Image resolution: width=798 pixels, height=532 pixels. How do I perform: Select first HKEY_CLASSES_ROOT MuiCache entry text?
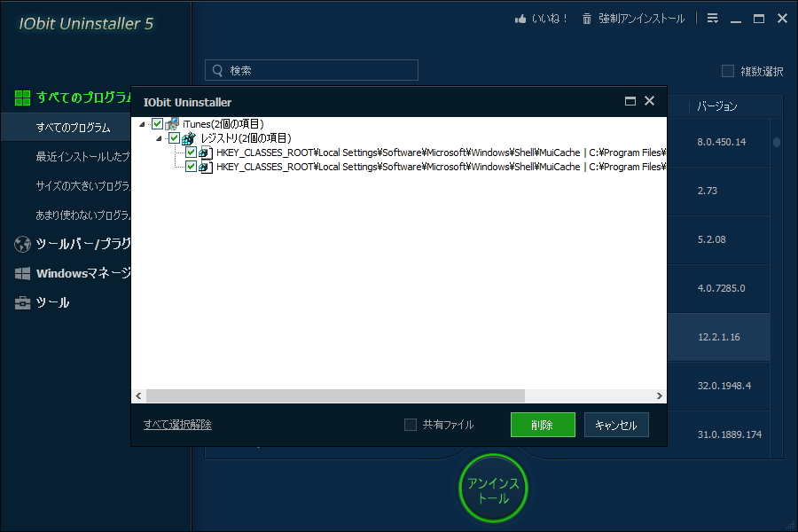tap(441, 153)
